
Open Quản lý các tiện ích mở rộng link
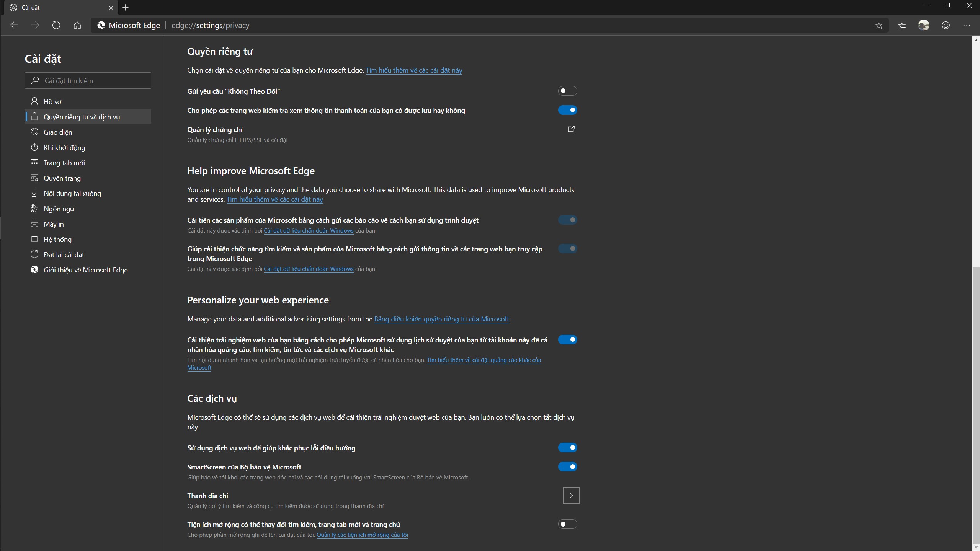pyautogui.click(x=362, y=535)
